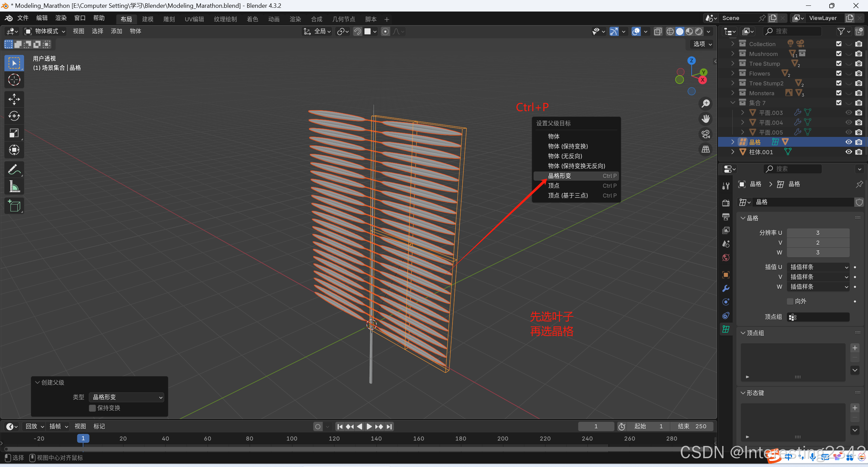
Task: Select the Move tool in toolbar
Action: coord(14,99)
